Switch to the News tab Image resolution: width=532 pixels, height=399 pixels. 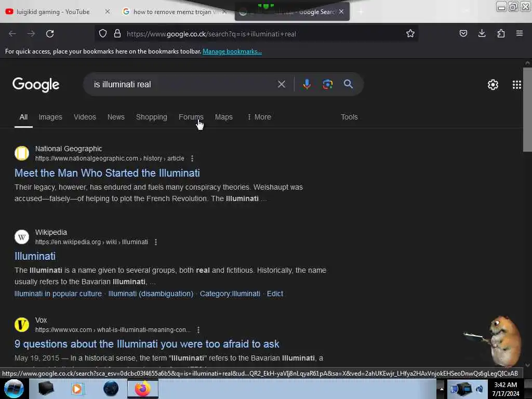point(116,117)
